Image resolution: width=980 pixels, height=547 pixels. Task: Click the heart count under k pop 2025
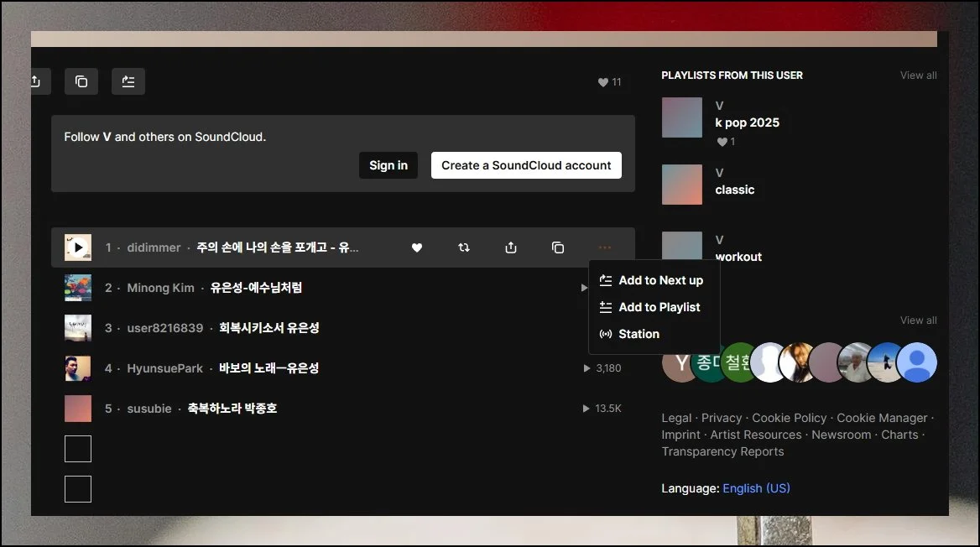point(726,142)
